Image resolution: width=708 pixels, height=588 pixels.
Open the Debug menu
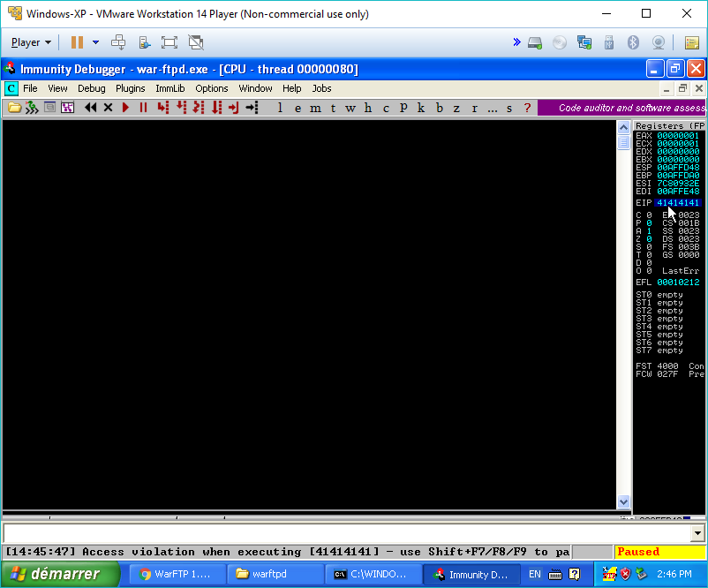click(91, 88)
